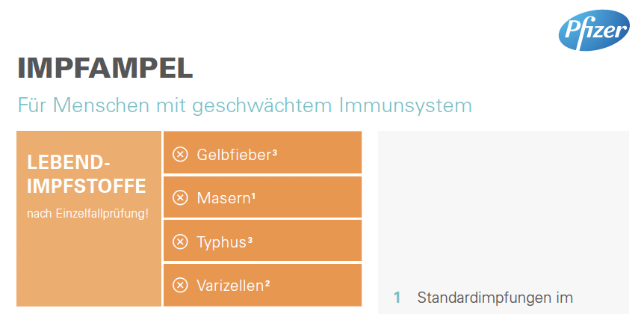Click the Typhus vaccine label
This screenshot has height=314, width=644.
click(x=221, y=242)
